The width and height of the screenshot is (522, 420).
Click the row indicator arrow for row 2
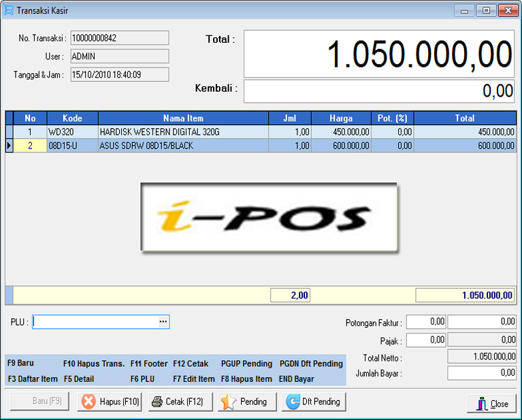coord(10,146)
